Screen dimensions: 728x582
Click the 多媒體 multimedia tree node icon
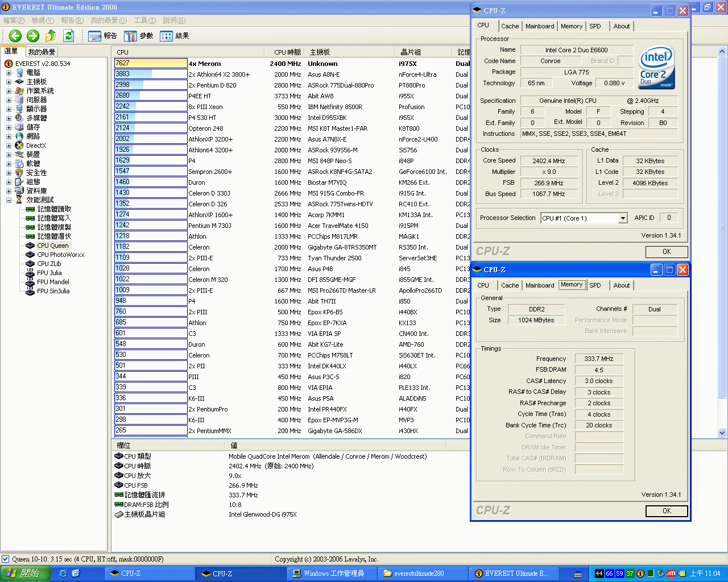pos(19,118)
